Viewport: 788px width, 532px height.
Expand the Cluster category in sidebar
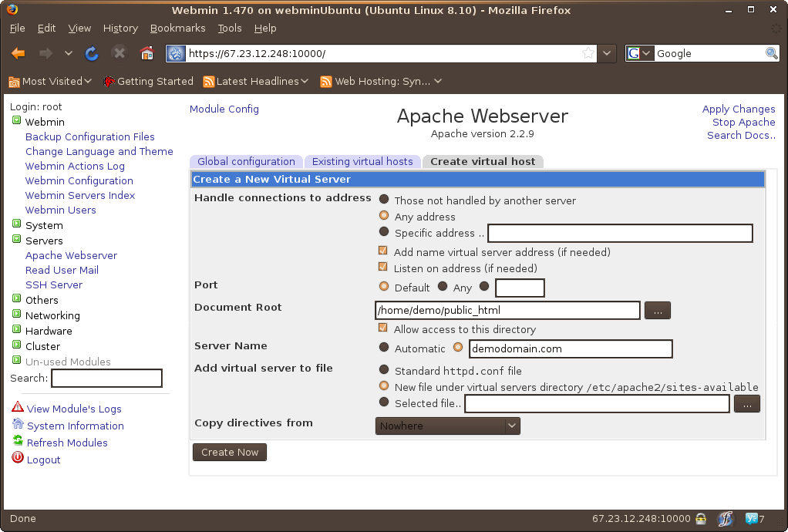point(17,345)
